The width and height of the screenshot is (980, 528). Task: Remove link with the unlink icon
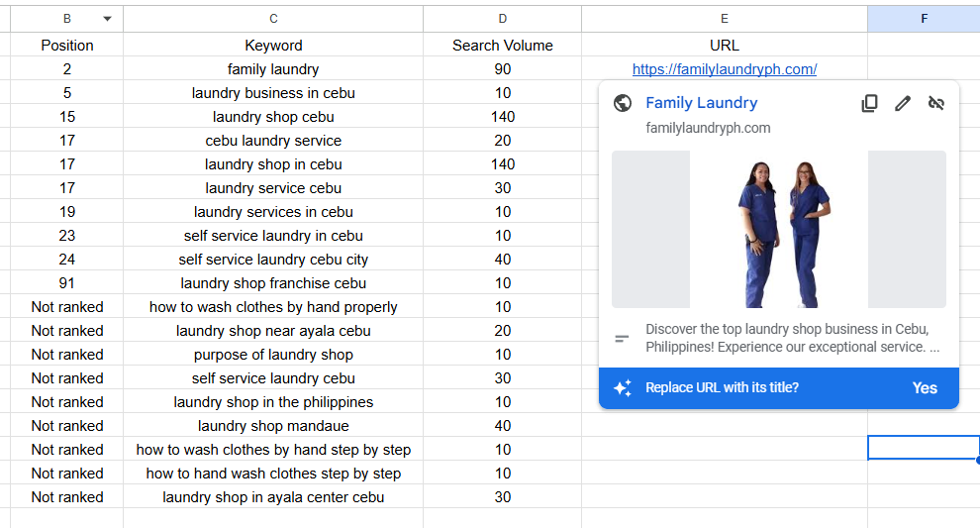pos(935,103)
